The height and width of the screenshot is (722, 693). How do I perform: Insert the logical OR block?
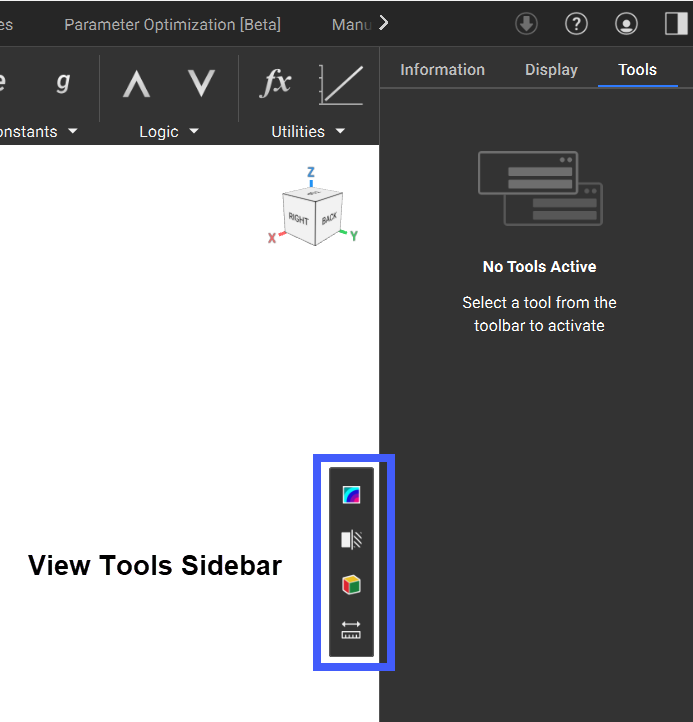[202, 83]
